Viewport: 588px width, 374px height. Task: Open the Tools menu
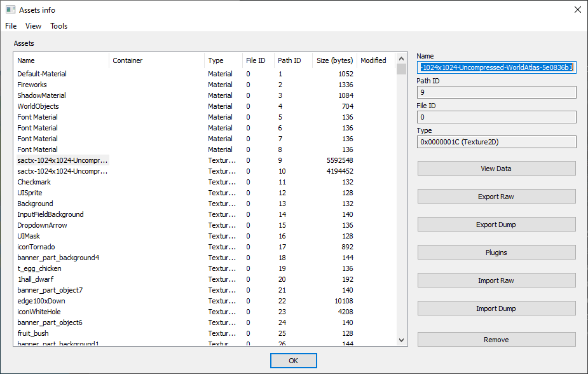coord(58,26)
